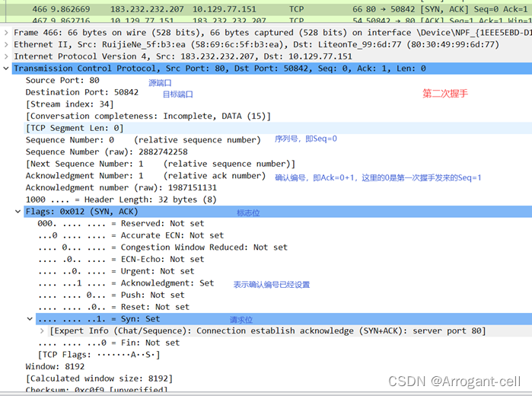
Task: Select packet row 466 in list
Action: click(266, 9)
